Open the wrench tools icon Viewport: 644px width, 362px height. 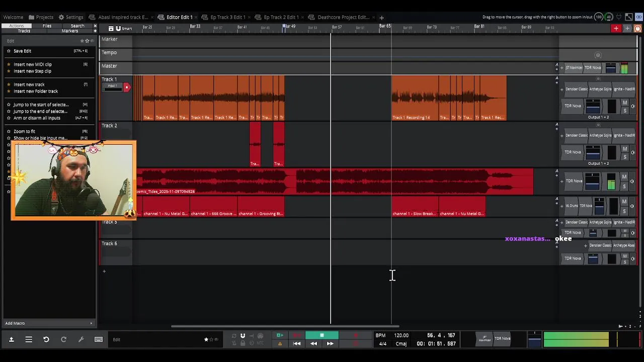coord(81,340)
